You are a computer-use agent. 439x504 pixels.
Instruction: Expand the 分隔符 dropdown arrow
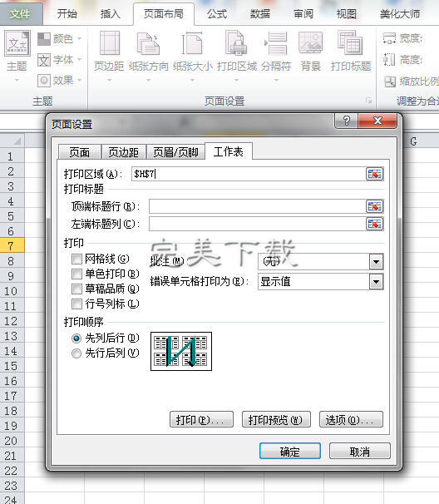pos(276,80)
